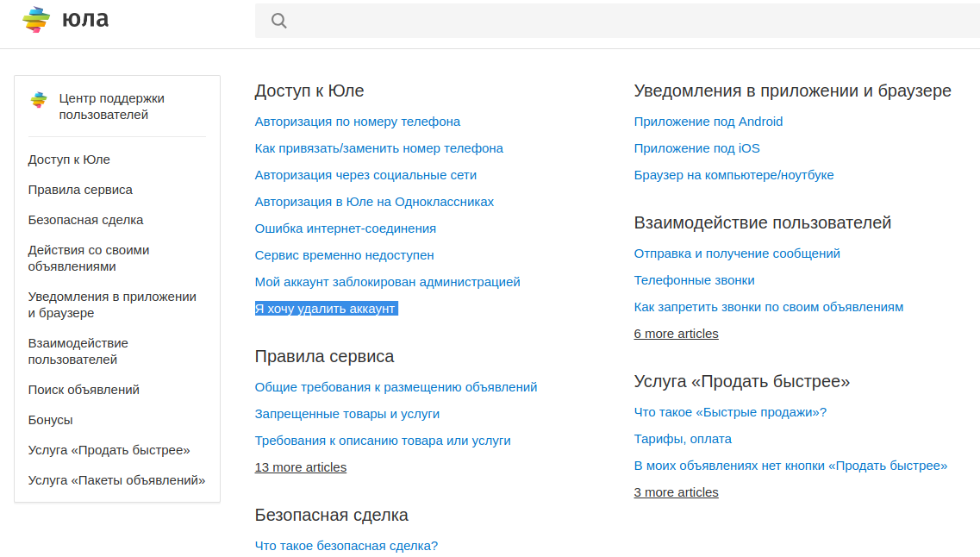
Task: Open Ошибка интернет-соединения article
Action: 346,228
